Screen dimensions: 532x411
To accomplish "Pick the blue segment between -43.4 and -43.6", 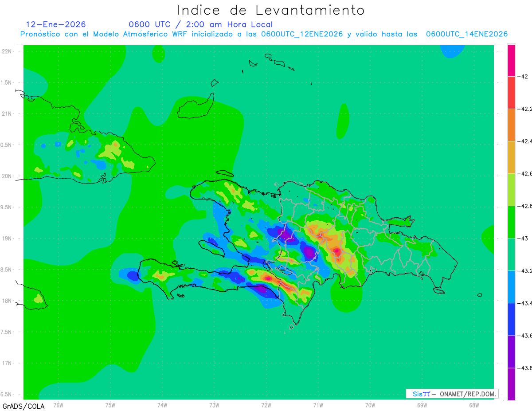I will point(511,319).
